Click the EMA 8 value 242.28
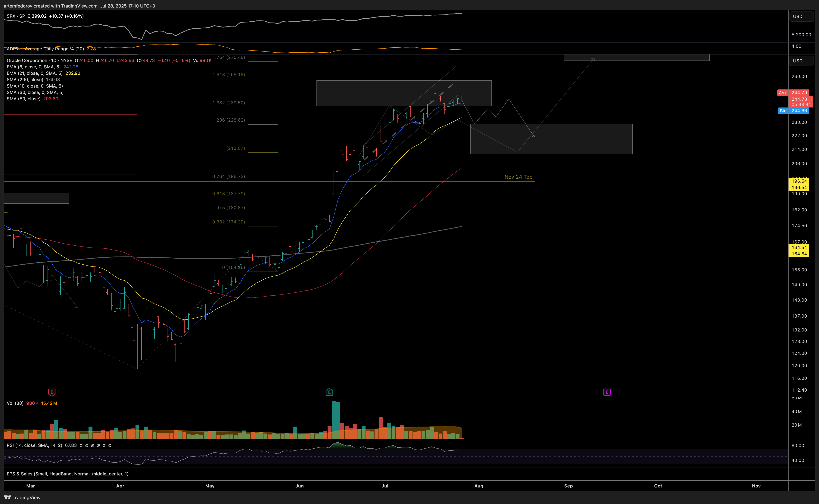Image resolution: width=819 pixels, height=504 pixels. point(71,67)
